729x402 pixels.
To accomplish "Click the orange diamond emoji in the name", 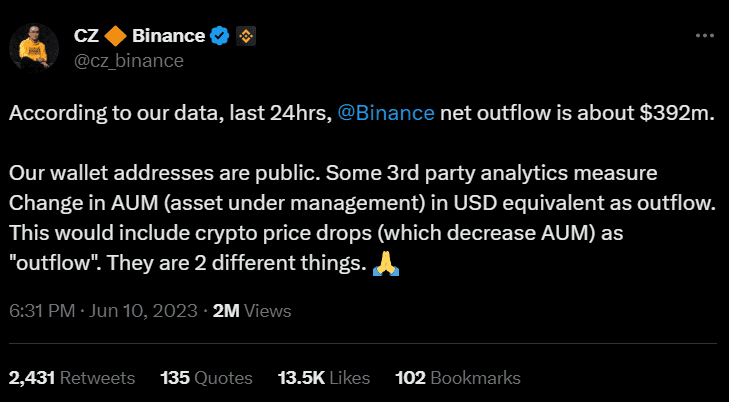I will pyautogui.click(x=116, y=37).
